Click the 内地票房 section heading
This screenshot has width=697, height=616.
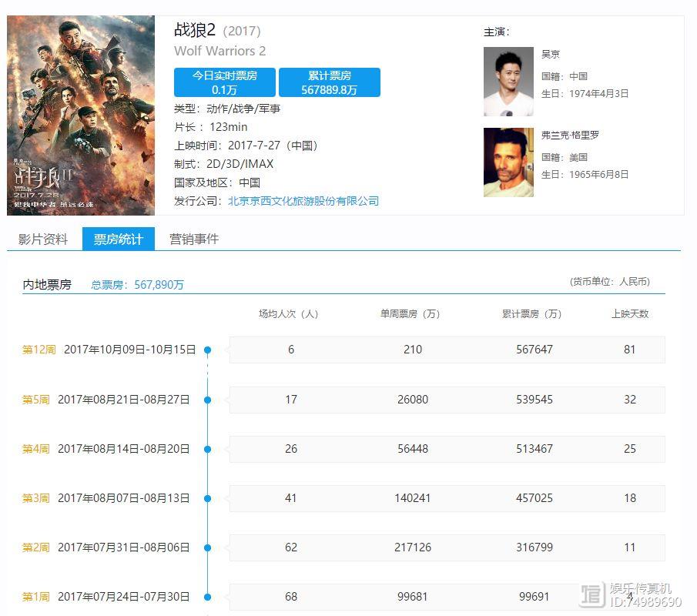47,284
